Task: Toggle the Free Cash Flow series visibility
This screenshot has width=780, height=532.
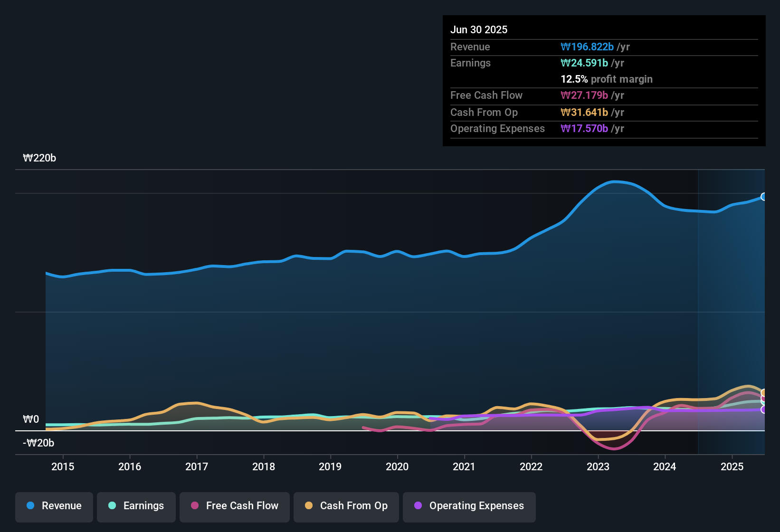Action: pos(234,506)
